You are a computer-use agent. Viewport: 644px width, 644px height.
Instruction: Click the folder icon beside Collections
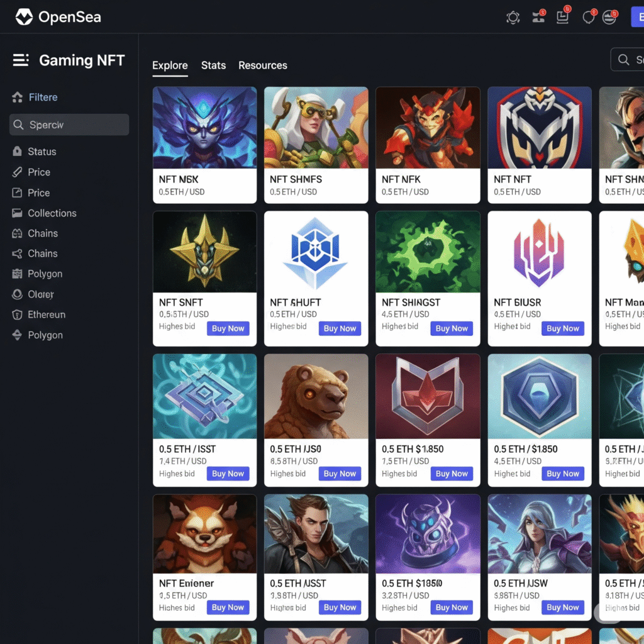(17, 213)
